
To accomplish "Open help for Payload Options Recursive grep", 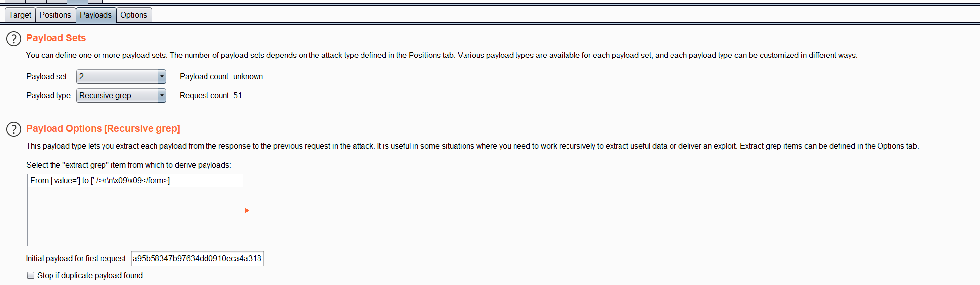I will pos(14,129).
